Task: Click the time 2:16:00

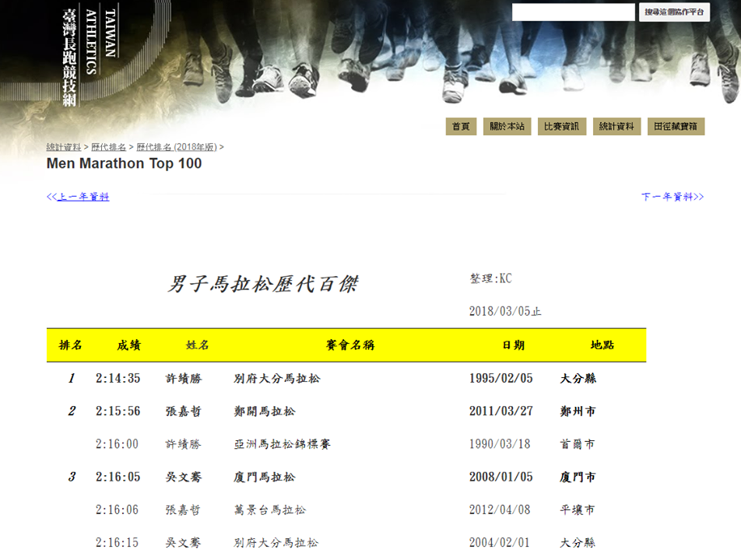Action: click(x=117, y=444)
